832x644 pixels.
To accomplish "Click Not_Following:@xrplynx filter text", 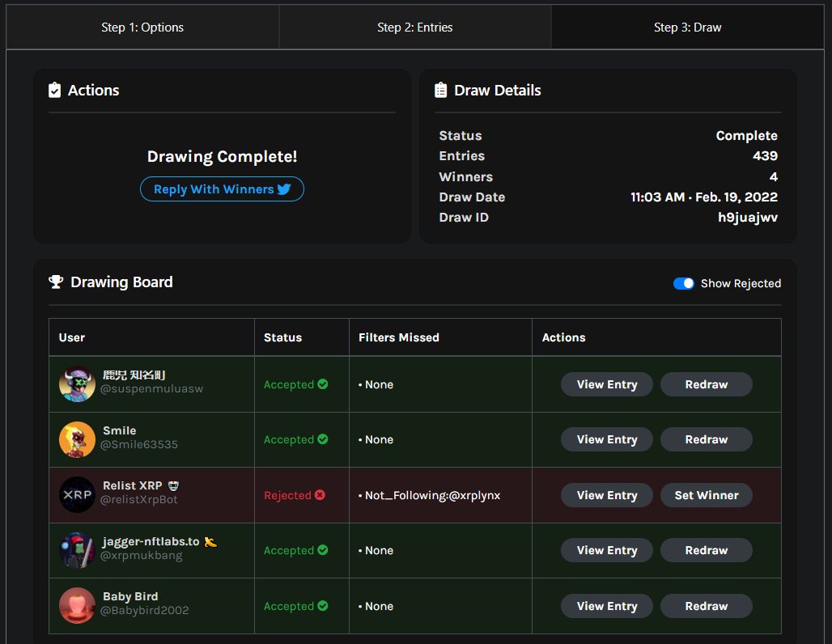I will coord(432,495).
